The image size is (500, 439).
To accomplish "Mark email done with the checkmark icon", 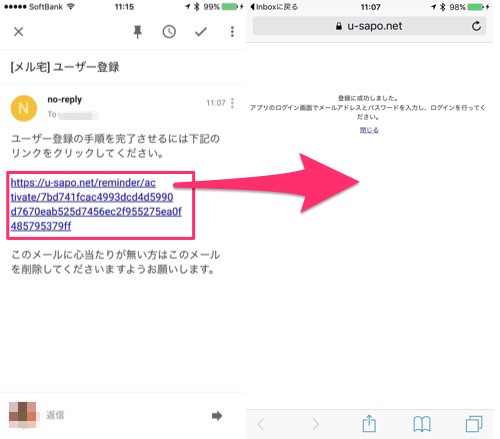I will pyautogui.click(x=201, y=32).
